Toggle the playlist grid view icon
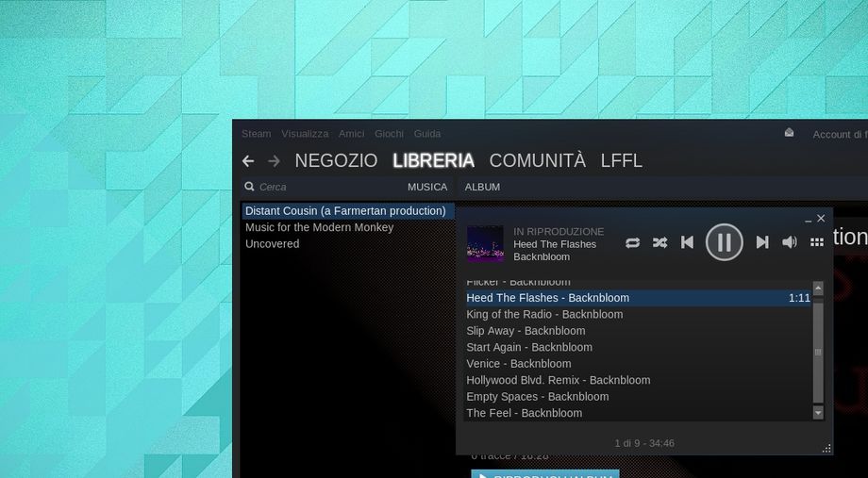 tap(817, 242)
